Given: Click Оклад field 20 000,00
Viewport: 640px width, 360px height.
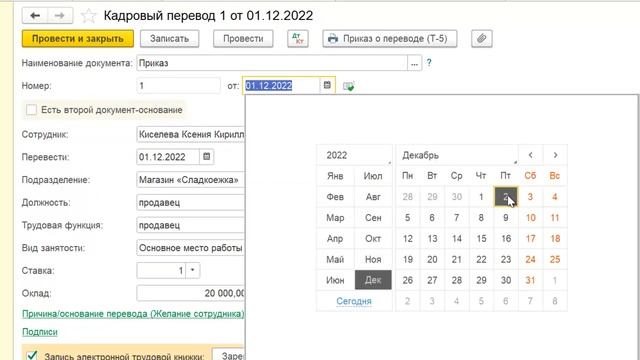Looking at the screenshot, I should pos(191,293).
